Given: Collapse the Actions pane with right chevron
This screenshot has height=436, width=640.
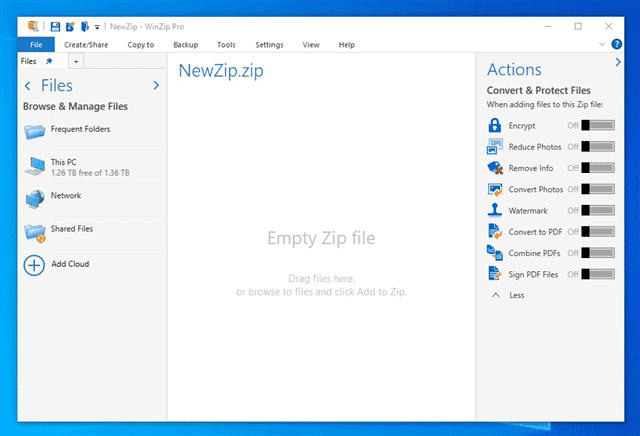Looking at the screenshot, I should click(618, 62).
